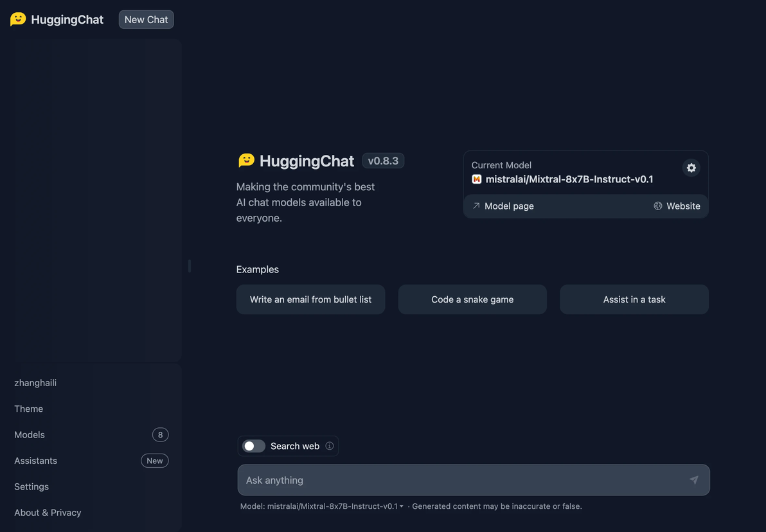Open model settings gear icon

pos(691,168)
